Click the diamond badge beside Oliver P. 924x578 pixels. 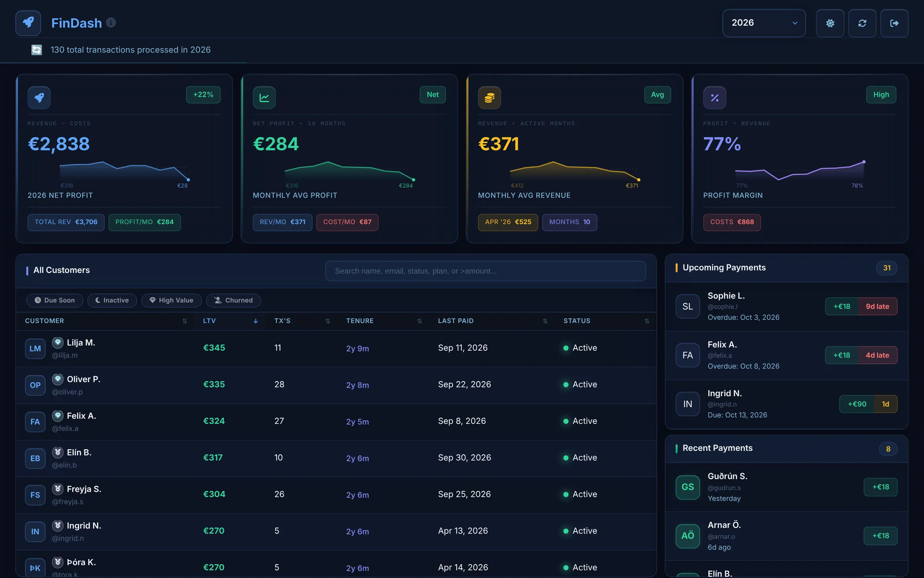pos(58,379)
